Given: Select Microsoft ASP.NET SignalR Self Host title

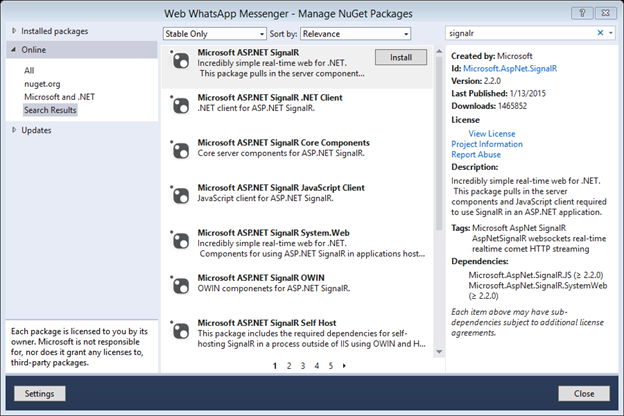Looking at the screenshot, I should [x=267, y=322].
